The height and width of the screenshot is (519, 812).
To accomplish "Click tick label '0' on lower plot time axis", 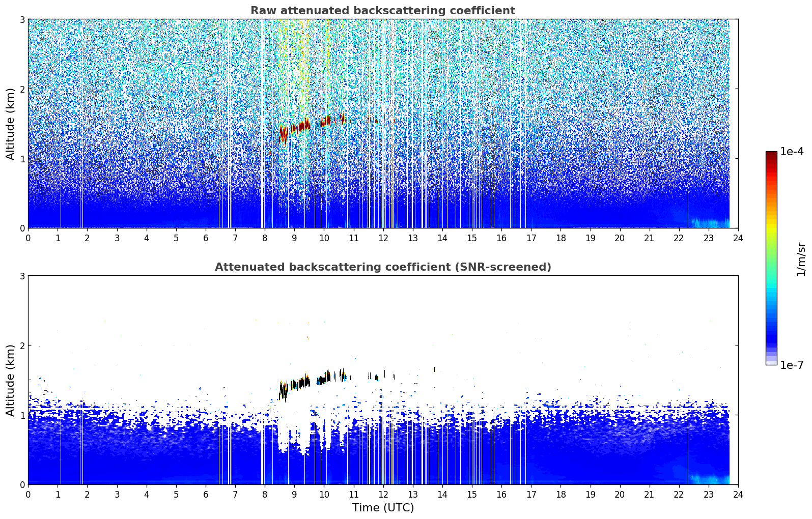I will pos(28,494).
